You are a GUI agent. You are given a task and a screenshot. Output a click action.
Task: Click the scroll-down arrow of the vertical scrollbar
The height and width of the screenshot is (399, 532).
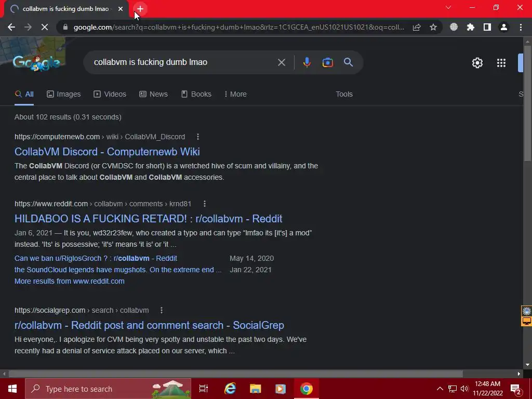click(x=527, y=365)
